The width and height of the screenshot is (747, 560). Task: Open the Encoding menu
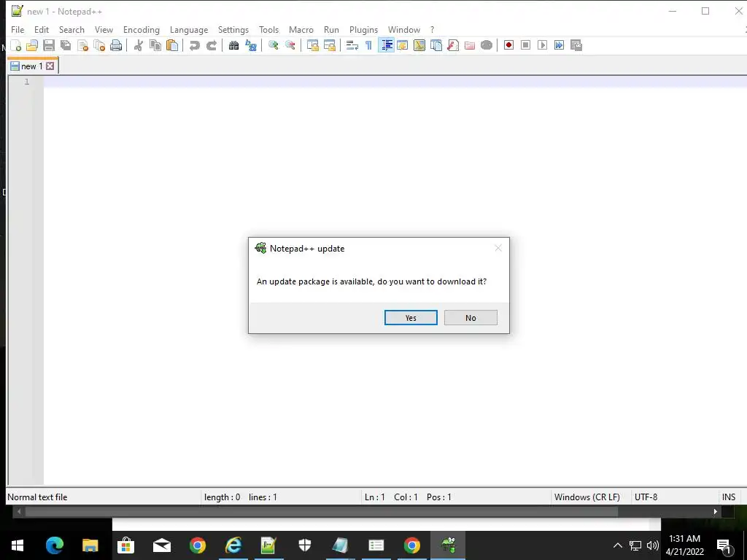142,29
